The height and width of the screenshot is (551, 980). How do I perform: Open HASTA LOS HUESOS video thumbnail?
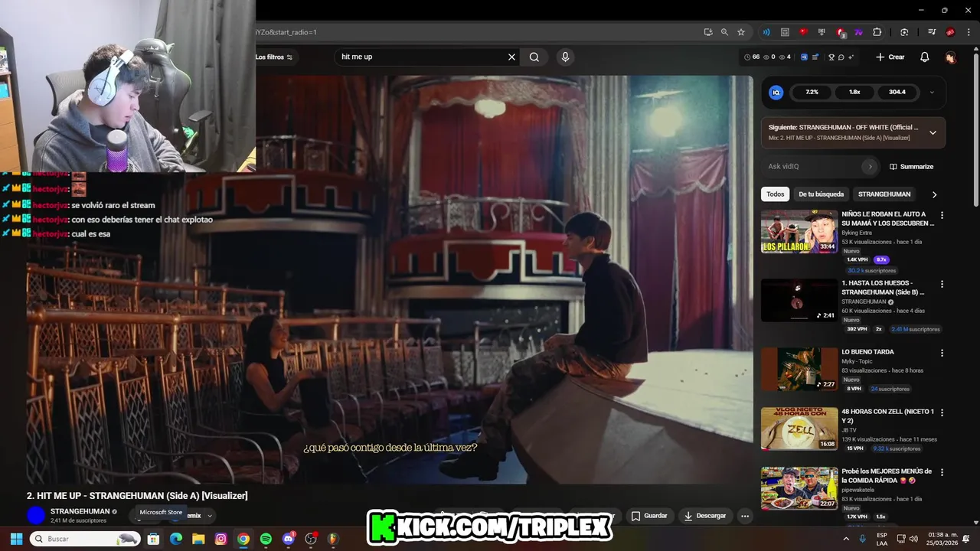tap(799, 300)
